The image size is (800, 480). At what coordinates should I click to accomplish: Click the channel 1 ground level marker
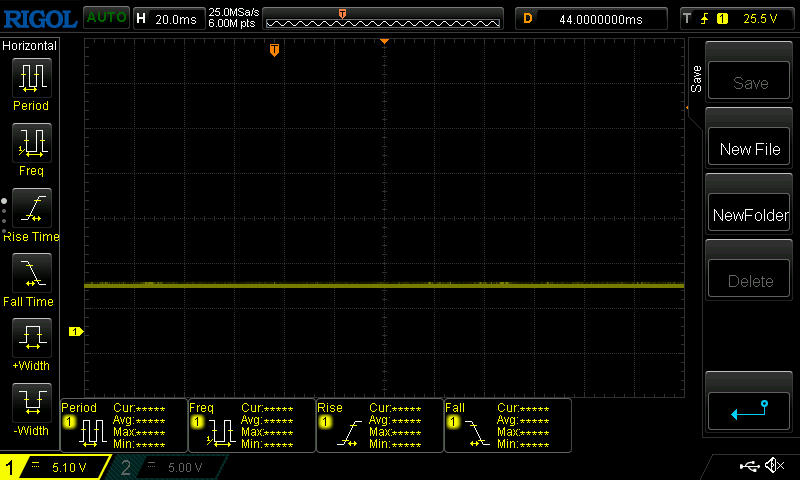(x=76, y=332)
